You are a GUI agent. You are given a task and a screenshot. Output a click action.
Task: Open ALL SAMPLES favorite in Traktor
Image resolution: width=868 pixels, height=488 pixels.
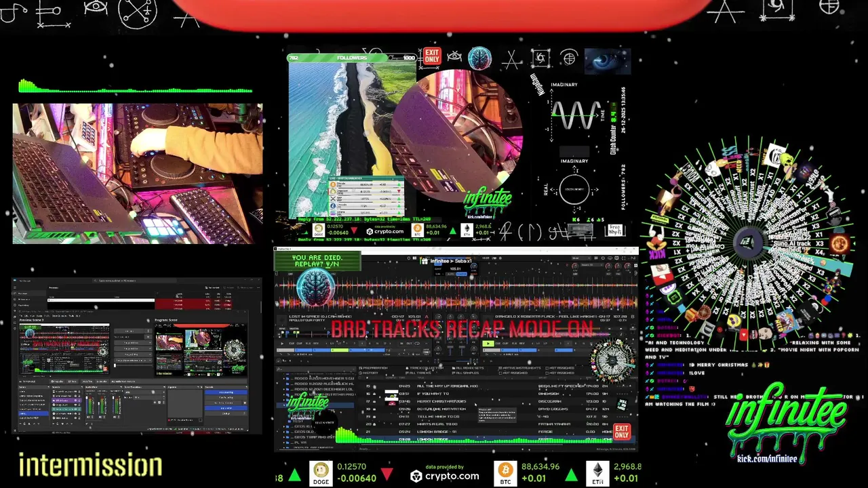tap(465, 373)
